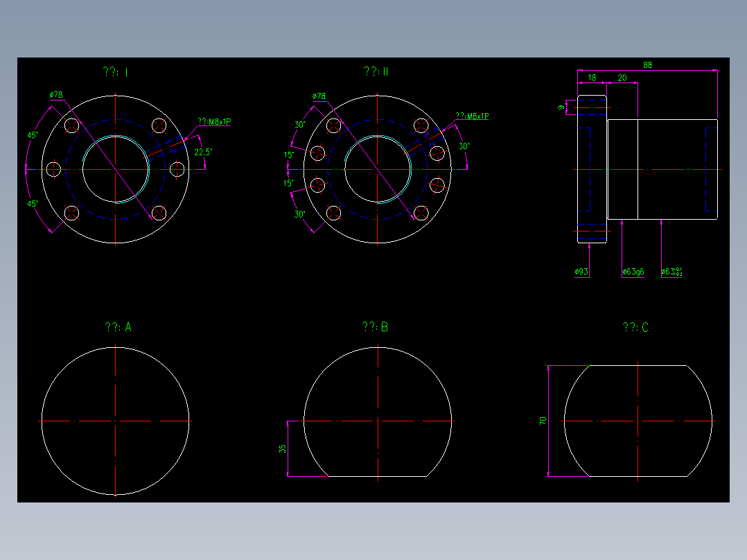The width and height of the screenshot is (747, 560).
Task: Select the M8x1P note in view I
Action: click(214, 121)
